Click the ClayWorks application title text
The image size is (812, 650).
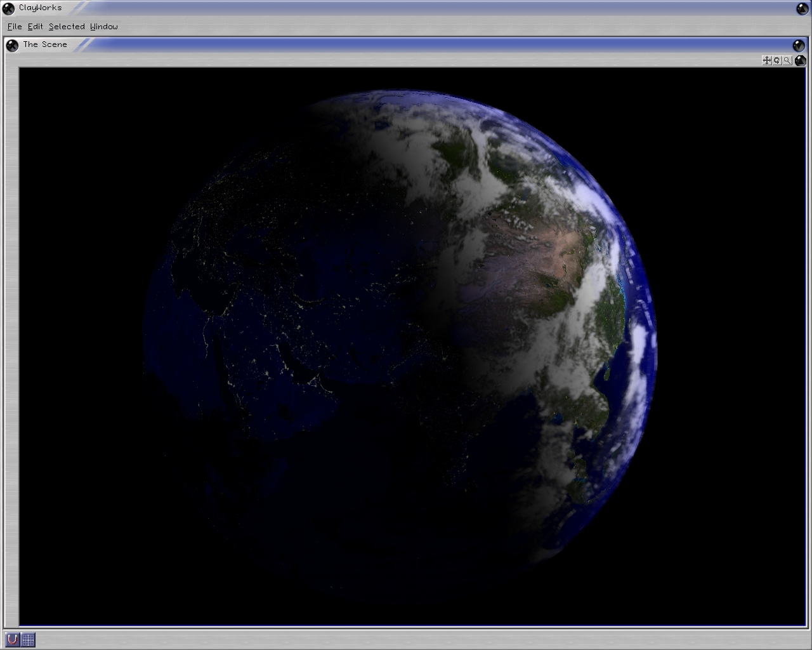[x=41, y=8]
